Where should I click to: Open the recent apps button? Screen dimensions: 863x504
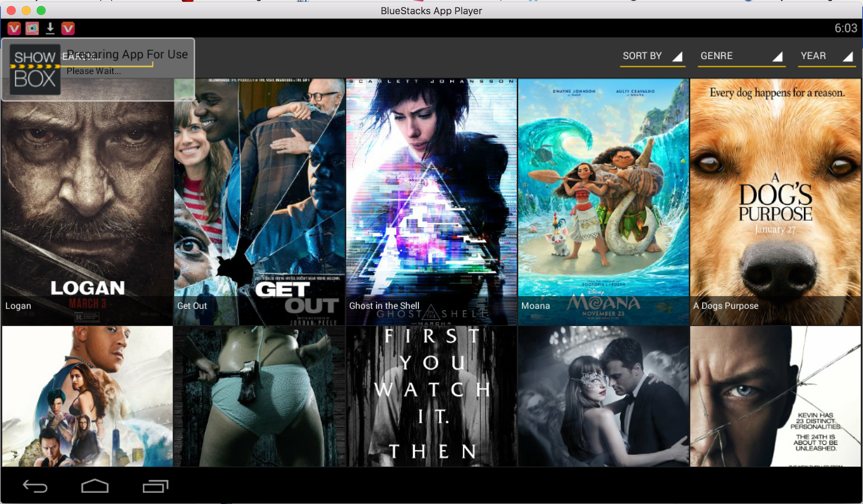(155, 486)
